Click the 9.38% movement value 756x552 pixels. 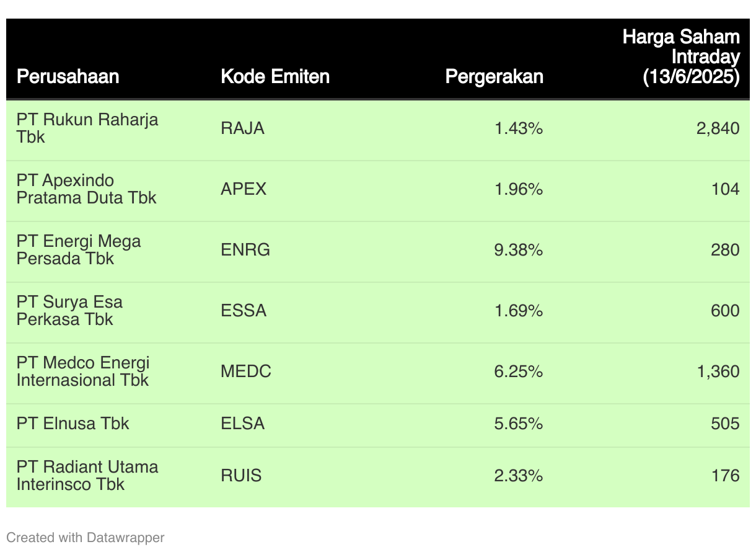(519, 250)
